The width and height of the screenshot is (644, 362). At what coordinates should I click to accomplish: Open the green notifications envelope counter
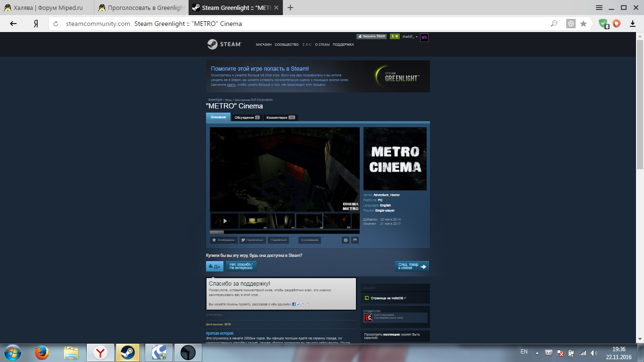point(395,36)
